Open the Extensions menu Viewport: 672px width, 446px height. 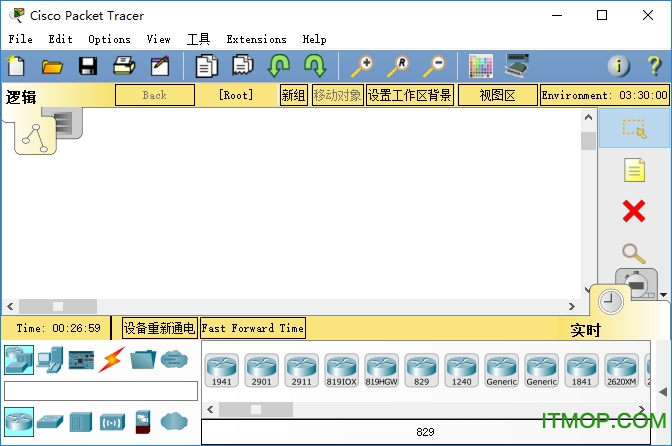coord(256,39)
